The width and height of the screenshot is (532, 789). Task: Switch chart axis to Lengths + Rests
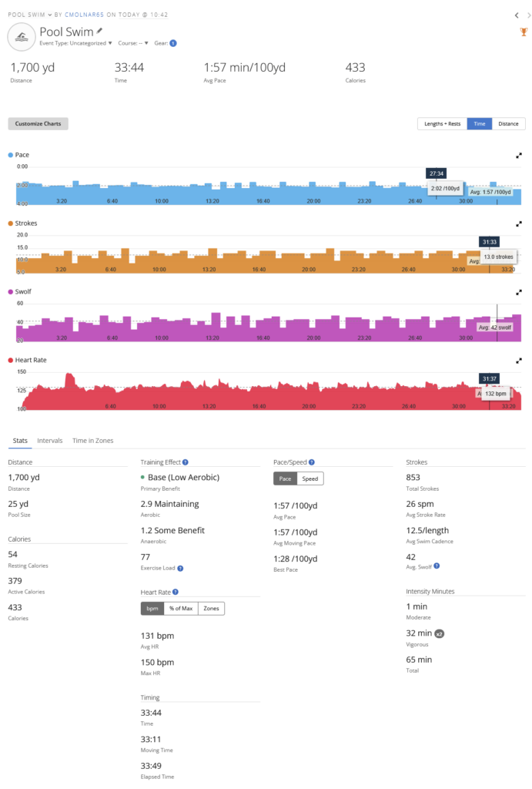pyautogui.click(x=442, y=123)
